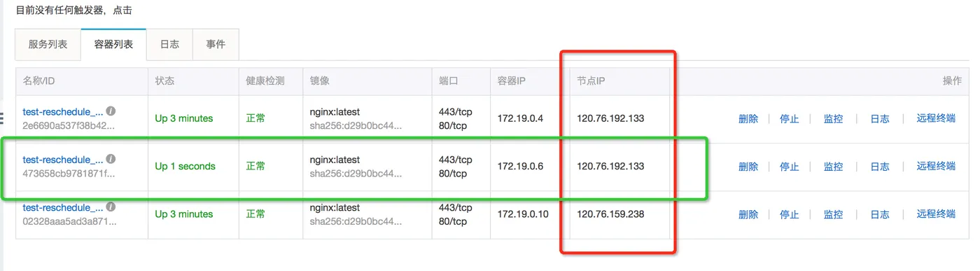Click the 节点IP column header
The width and height of the screenshot is (980, 271).
(x=591, y=81)
